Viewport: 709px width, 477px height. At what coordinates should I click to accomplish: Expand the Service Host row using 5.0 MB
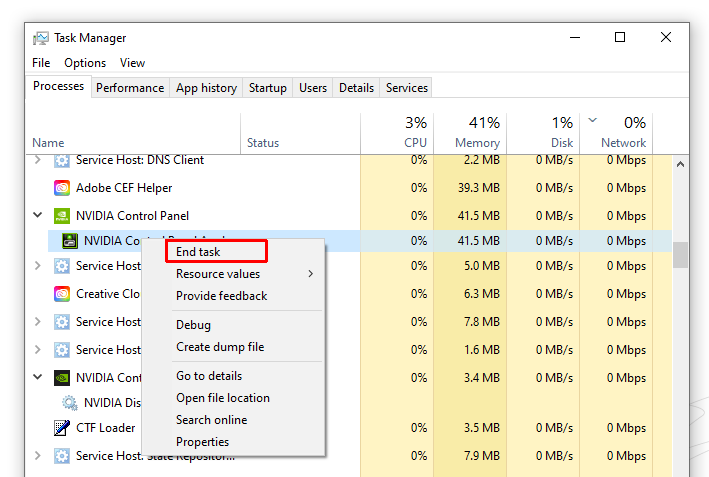[38, 266]
